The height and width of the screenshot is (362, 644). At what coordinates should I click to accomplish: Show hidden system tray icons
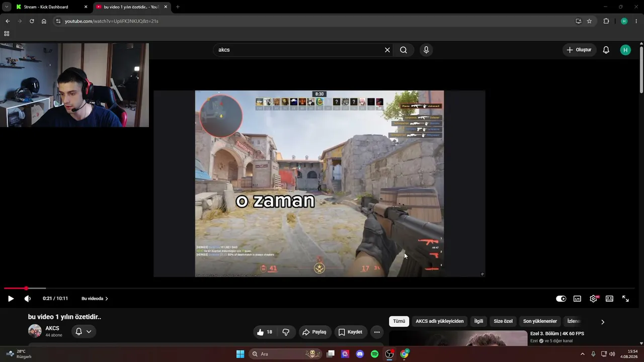[583, 354]
